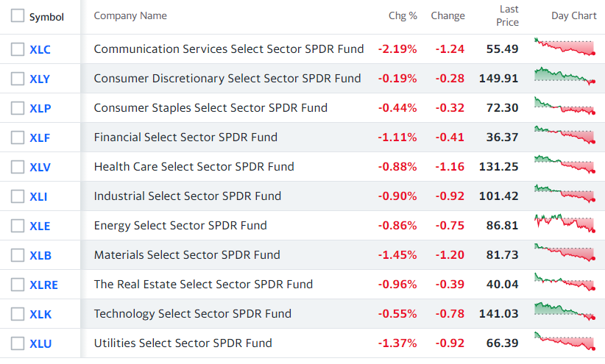Open the XLY day chart sparkline
This screenshot has height=364, width=605.
565,76
